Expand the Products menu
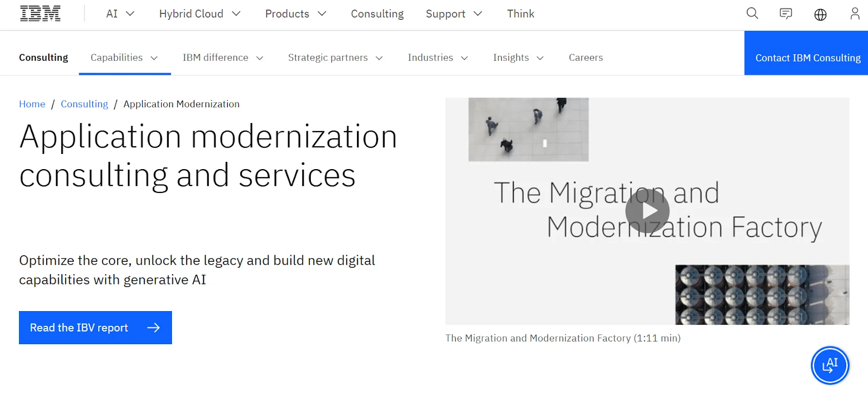 tap(296, 14)
